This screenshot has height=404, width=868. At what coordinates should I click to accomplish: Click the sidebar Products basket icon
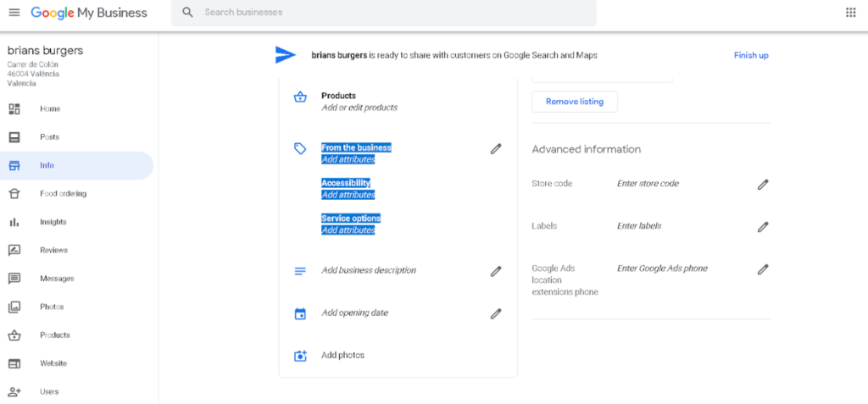point(14,335)
